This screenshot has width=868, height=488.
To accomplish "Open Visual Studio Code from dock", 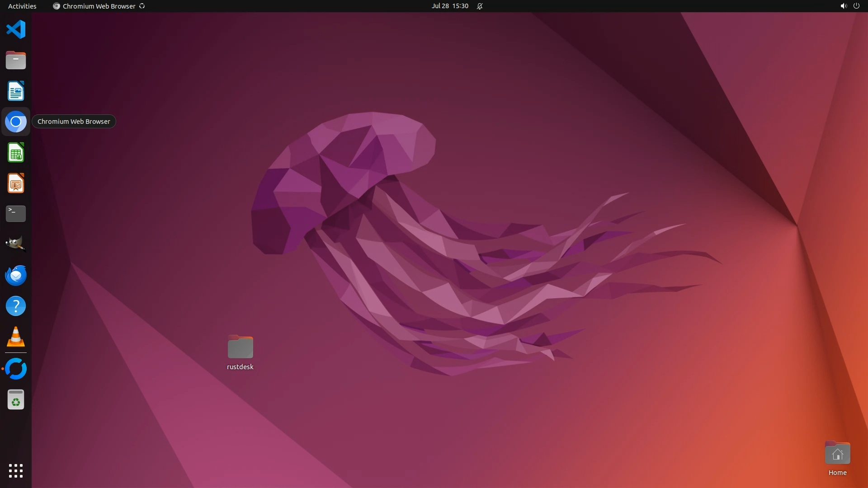I will (16, 30).
